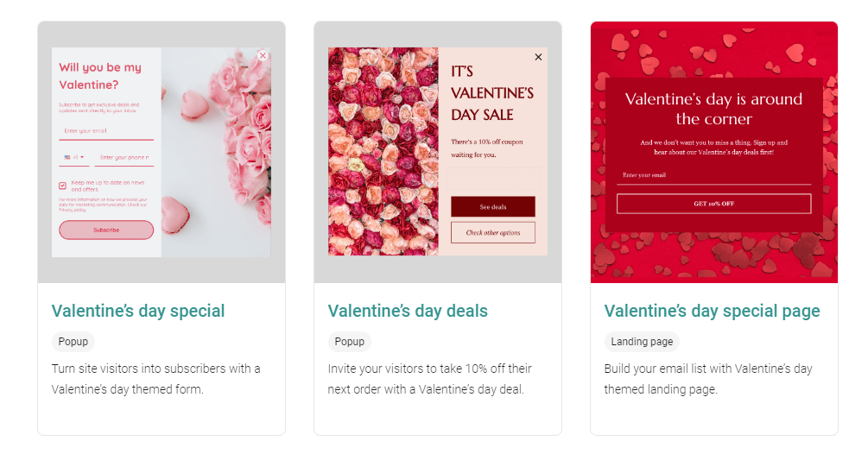Click the Popup tag under Valentine's day special

pos(73,342)
